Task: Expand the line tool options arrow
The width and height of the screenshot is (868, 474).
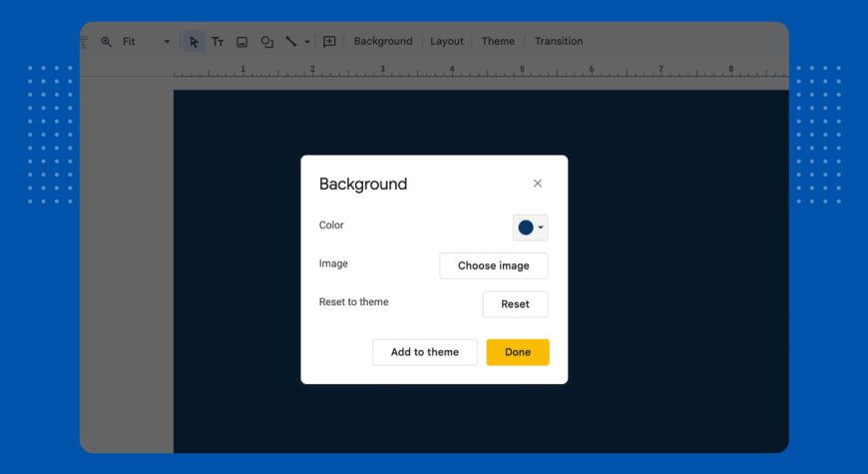Action: (307, 42)
